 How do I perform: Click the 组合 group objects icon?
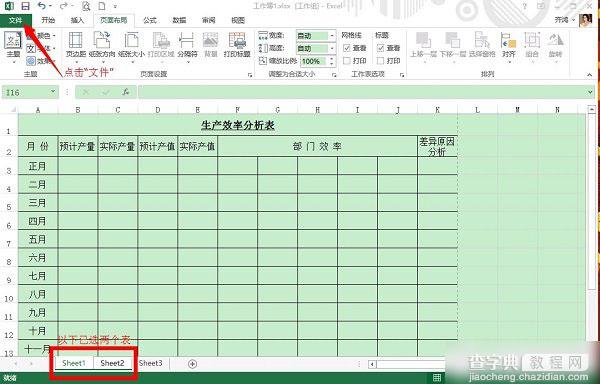(532, 46)
